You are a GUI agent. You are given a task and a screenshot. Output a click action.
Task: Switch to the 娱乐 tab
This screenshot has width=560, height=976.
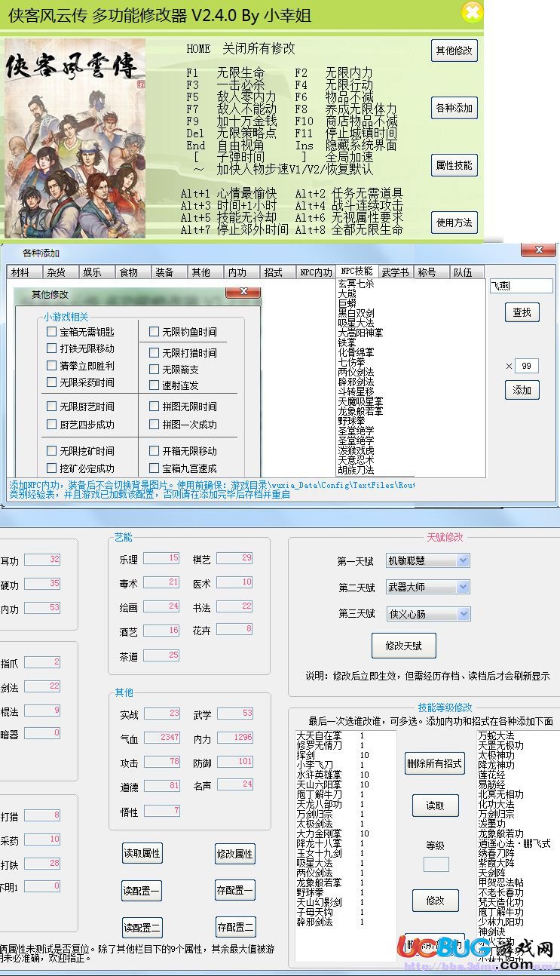point(96,272)
